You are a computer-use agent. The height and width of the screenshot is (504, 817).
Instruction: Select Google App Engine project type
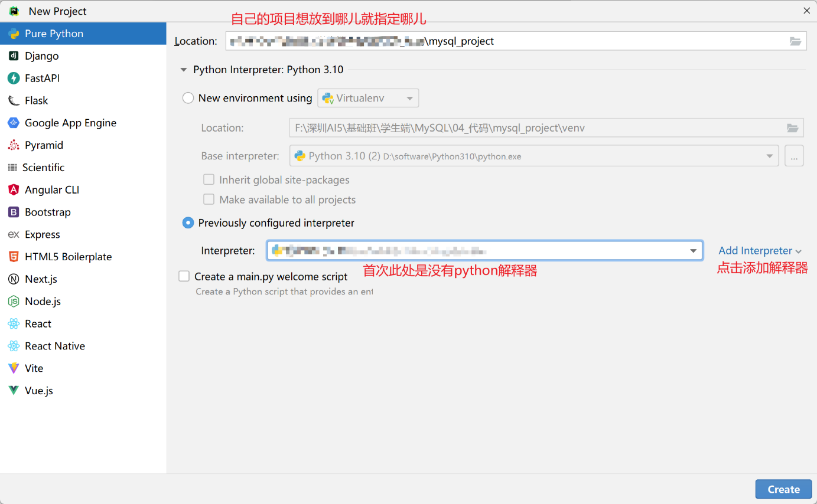click(83, 123)
